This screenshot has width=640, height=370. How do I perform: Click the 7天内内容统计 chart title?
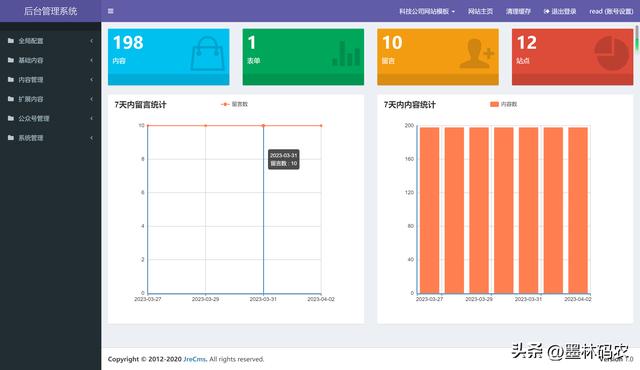click(409, 105)
